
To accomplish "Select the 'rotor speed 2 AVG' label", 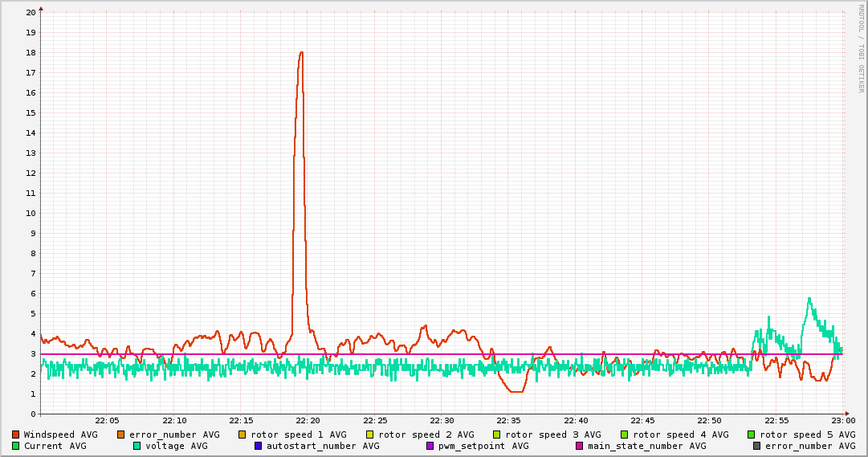I will (426, 435).
